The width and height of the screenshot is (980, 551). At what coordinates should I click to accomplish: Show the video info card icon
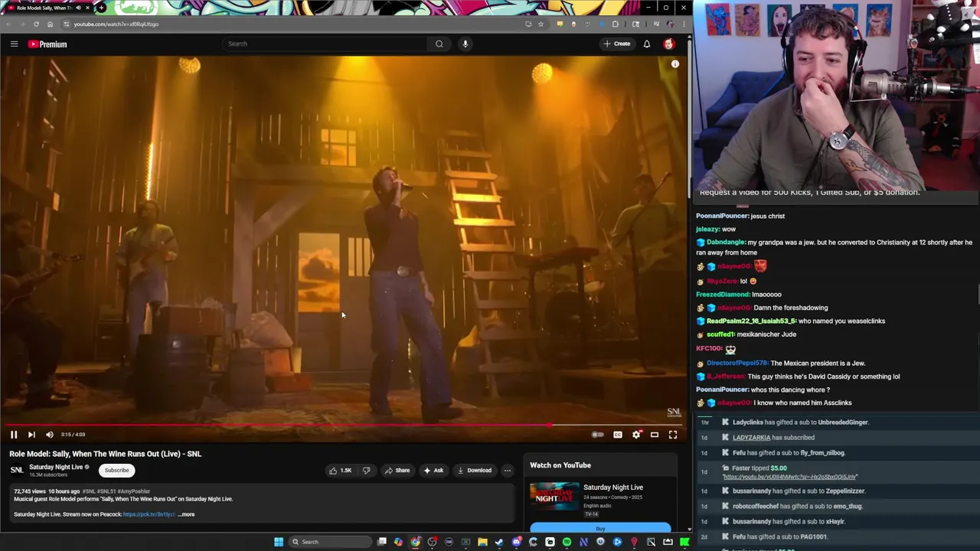[x=675, y=64]
